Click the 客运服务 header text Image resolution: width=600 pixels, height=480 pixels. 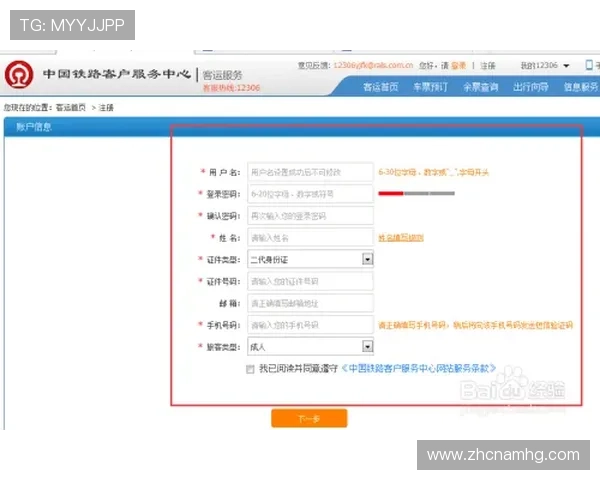[x=222, y=75]
